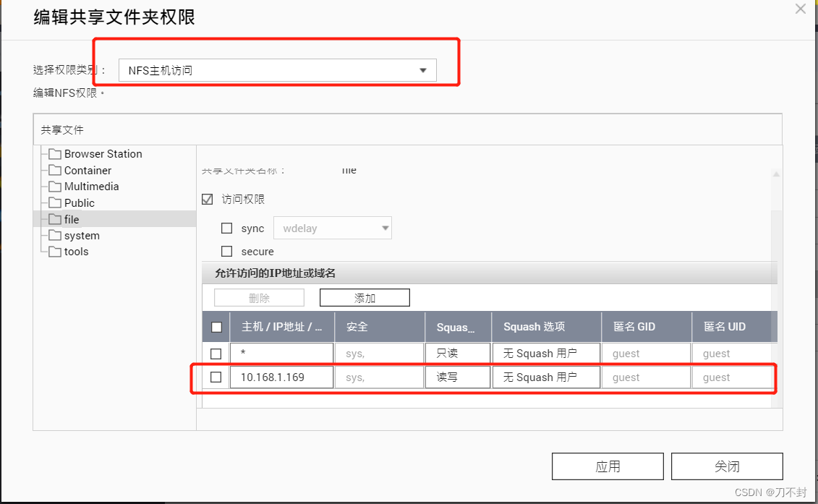Image resolution: width=818 pixels, height=504 pixels.
Task: Click the sys security field for 10.168.1.169 row
Action: (x=379, y=377)
